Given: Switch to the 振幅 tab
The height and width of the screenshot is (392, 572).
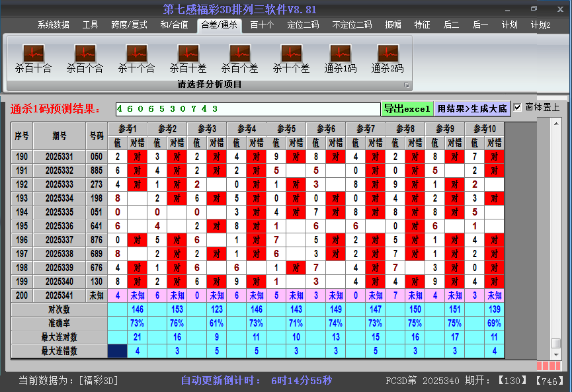Looking at the screenshot, I should (393, 25).
